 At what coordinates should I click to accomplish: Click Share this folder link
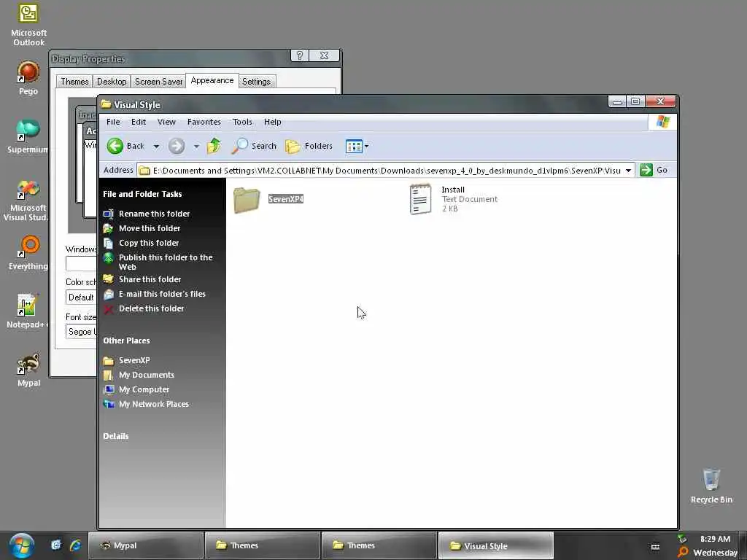pos(150,279)
